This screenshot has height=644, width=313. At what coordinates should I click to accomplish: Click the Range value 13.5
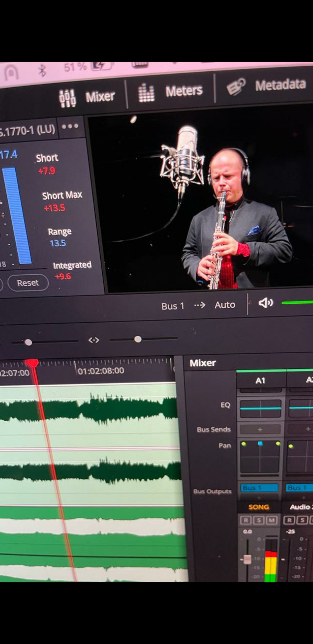click(x=58, y=243)
